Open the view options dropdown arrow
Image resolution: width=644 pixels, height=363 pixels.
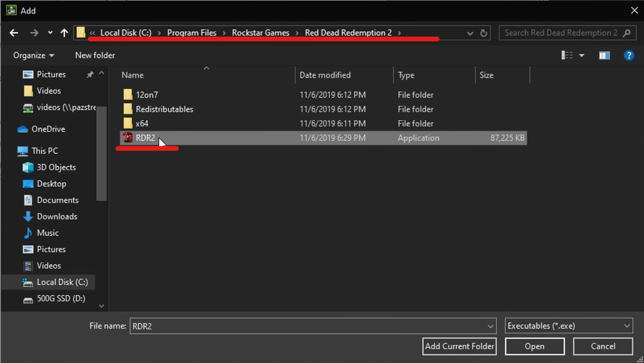582,55
